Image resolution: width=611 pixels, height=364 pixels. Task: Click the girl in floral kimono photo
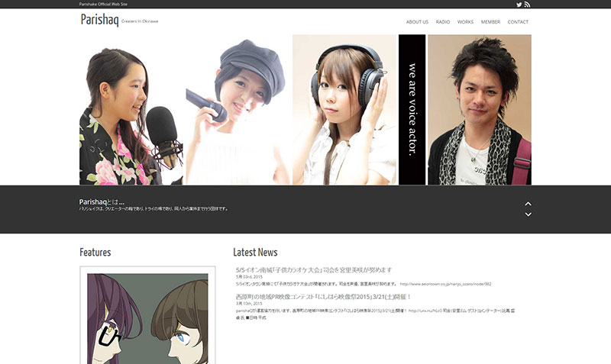click(x=131, y=110)
